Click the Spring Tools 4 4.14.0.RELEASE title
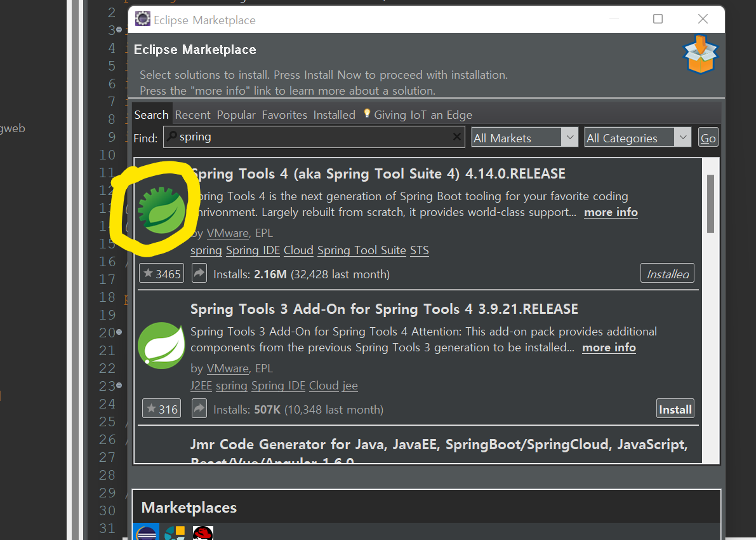Image resolution: width=756 pixels, height=540 pixels. [378, 173]
